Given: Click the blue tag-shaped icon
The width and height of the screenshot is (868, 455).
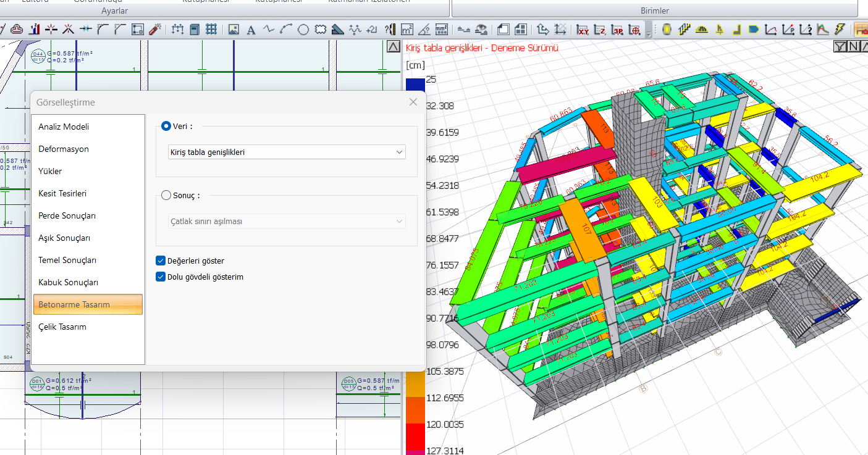Looking at the screenshot, I should click(753, 29).
